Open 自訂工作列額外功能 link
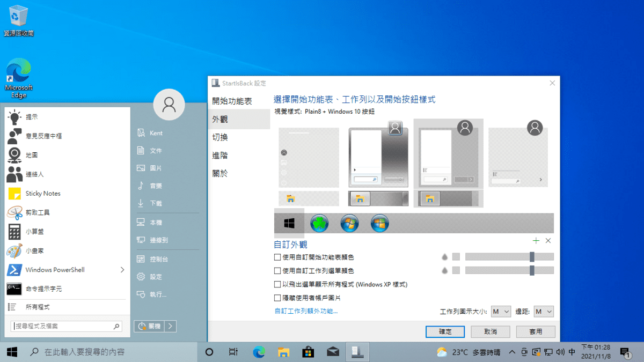Screen dimensions: 644x362 [x=306, y=311]
